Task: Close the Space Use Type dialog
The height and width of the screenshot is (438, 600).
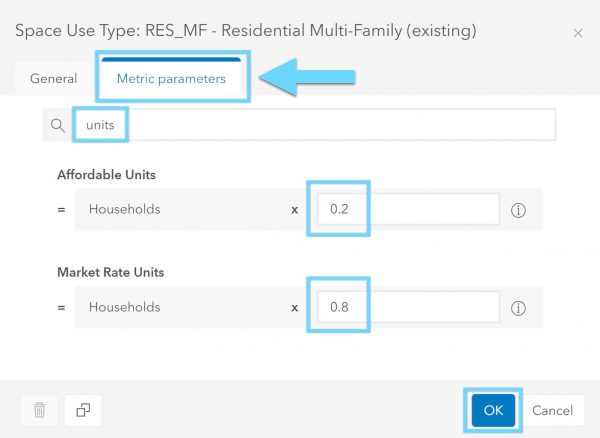Action: pyautogui.click(x=577, y=33)
